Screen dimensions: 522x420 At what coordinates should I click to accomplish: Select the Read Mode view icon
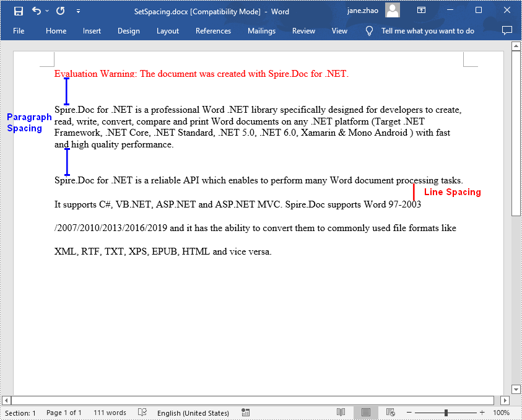(x=341, y=412)
